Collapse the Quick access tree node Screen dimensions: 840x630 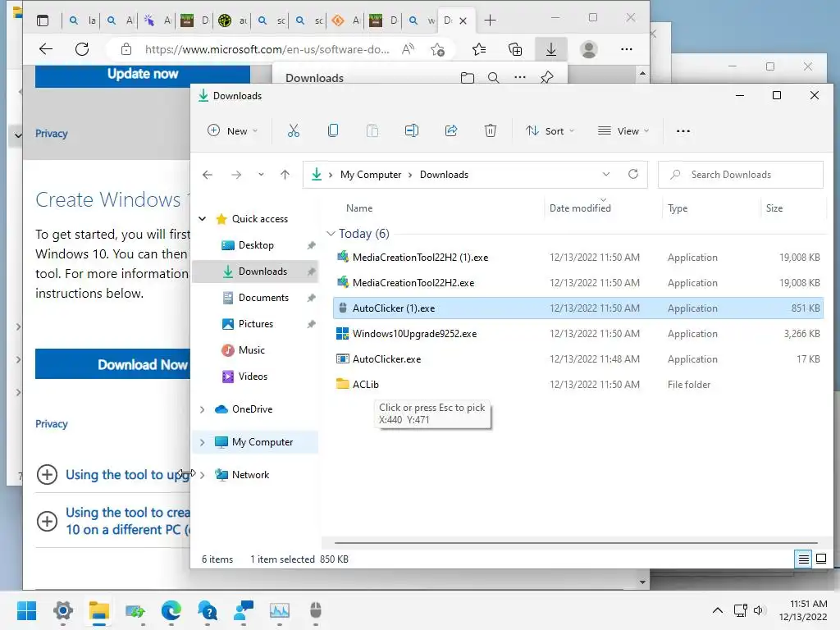click(202, 218)
